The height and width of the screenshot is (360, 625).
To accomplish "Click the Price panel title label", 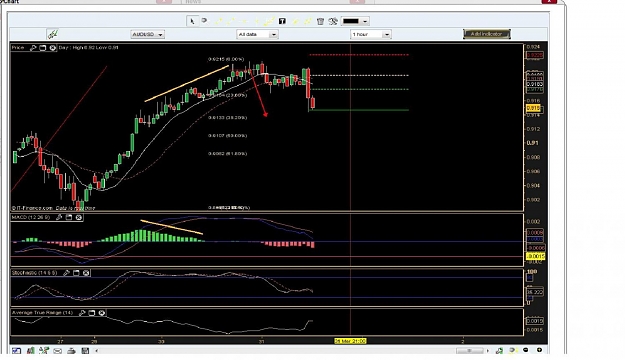I will [x=18, y=47].
